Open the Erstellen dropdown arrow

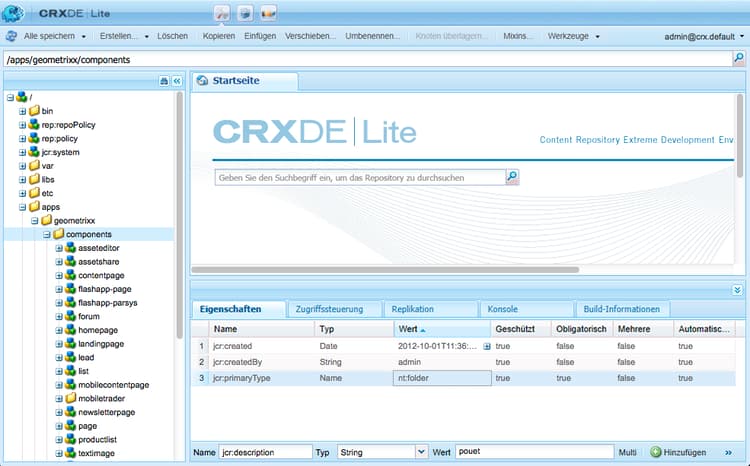146,36
